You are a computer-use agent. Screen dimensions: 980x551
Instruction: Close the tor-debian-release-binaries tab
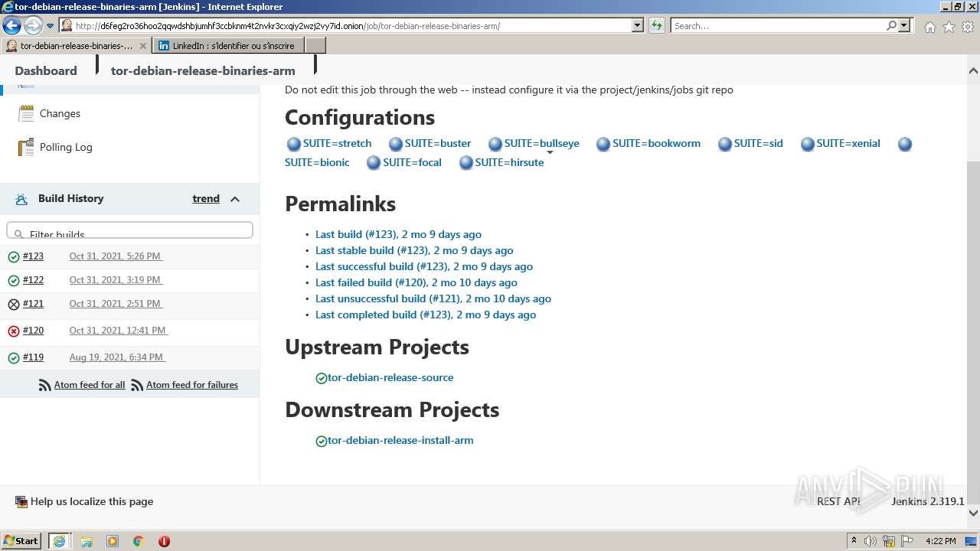tap(142, 46)
